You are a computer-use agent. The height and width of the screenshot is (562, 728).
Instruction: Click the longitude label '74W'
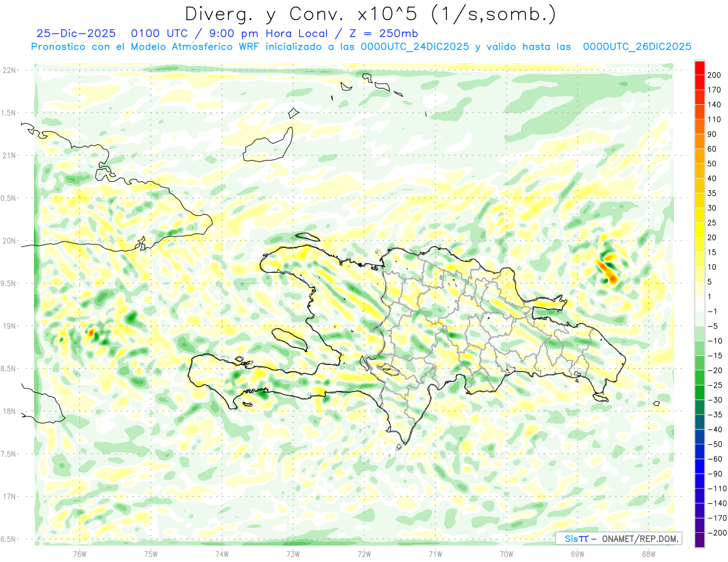point(222,553)
